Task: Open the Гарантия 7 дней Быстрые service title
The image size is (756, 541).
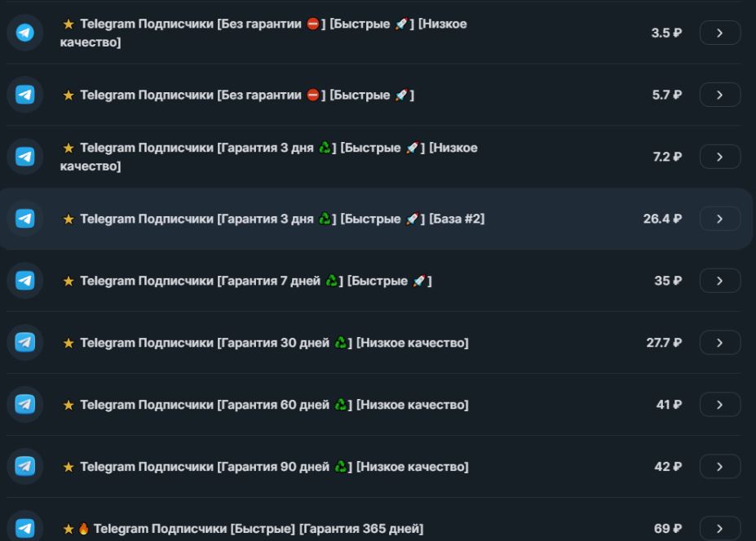Action: [255, 281]
